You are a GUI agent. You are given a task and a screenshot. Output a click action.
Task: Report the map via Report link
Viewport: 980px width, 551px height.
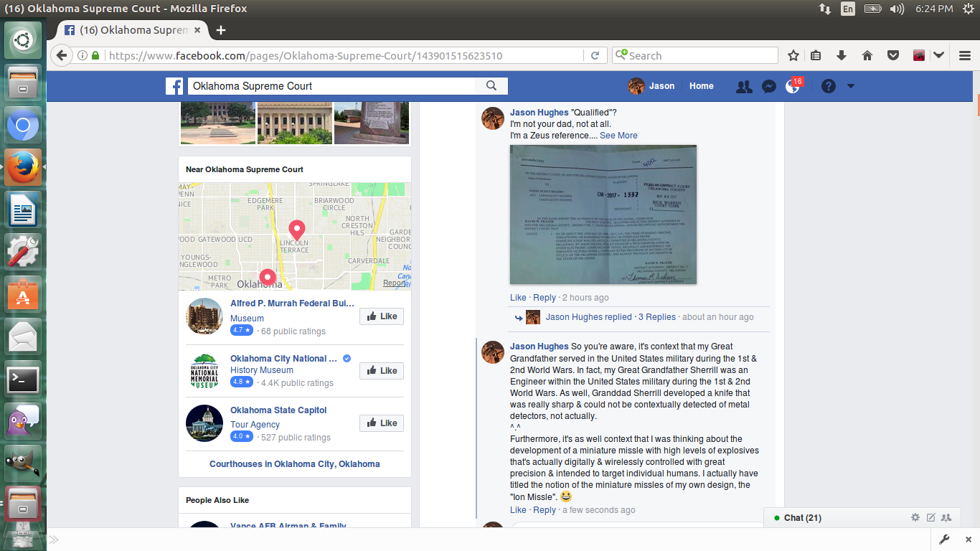tap(395, 283)
